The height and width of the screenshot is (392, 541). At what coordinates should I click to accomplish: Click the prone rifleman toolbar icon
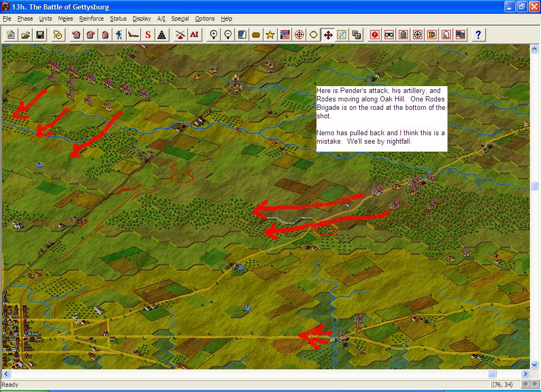pos(134,34)
